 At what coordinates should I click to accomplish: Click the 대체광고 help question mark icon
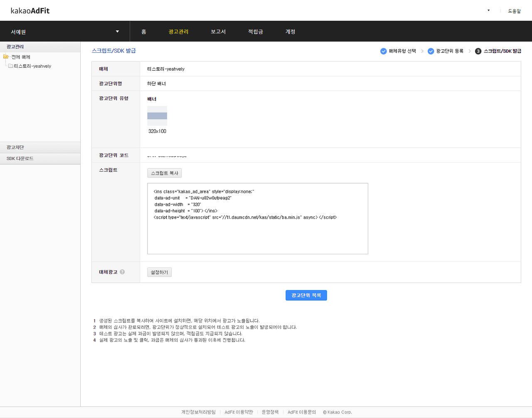click(x=122, y=272)
